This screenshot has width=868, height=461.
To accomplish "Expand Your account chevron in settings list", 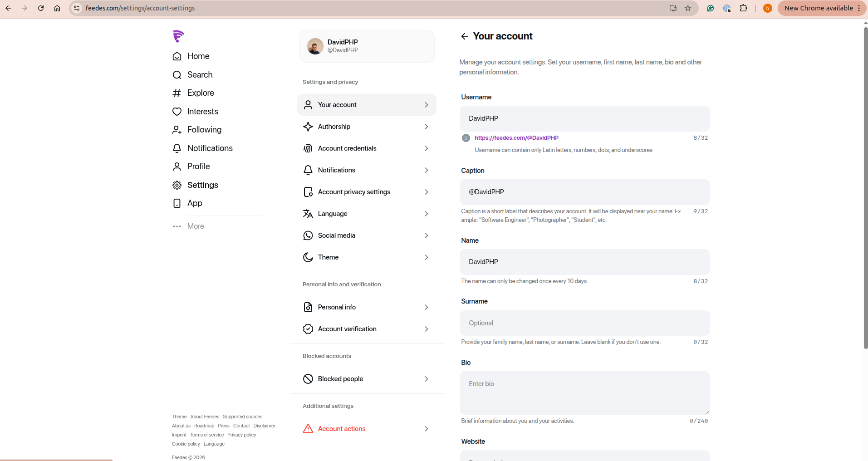I will [426, 105].
